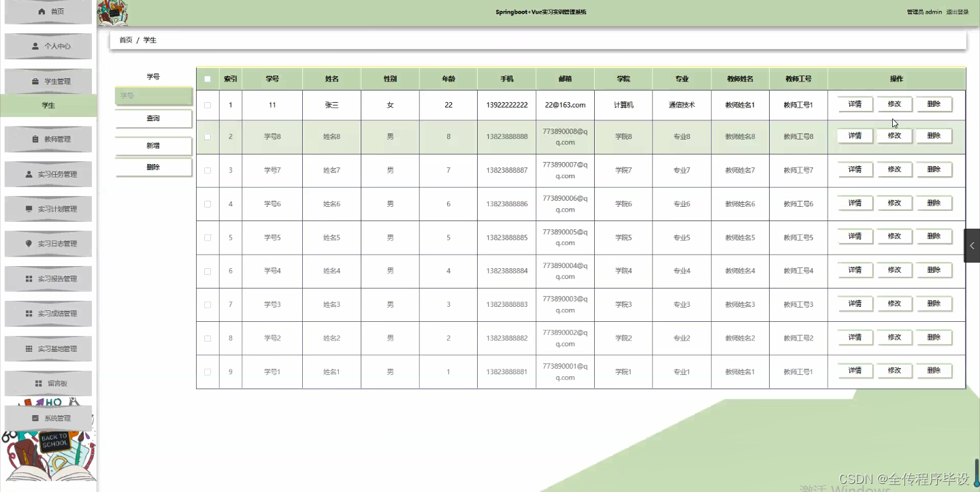The image size is (980, 492).
Task: Click the grid icon for 实习报告管理
Action: tap(29, 279)
